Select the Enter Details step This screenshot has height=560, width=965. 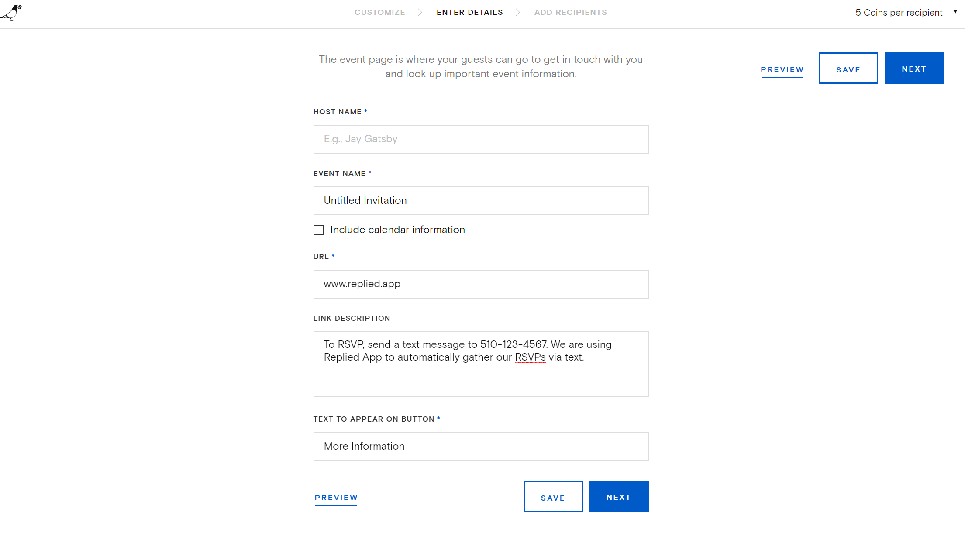coord(470,12)
